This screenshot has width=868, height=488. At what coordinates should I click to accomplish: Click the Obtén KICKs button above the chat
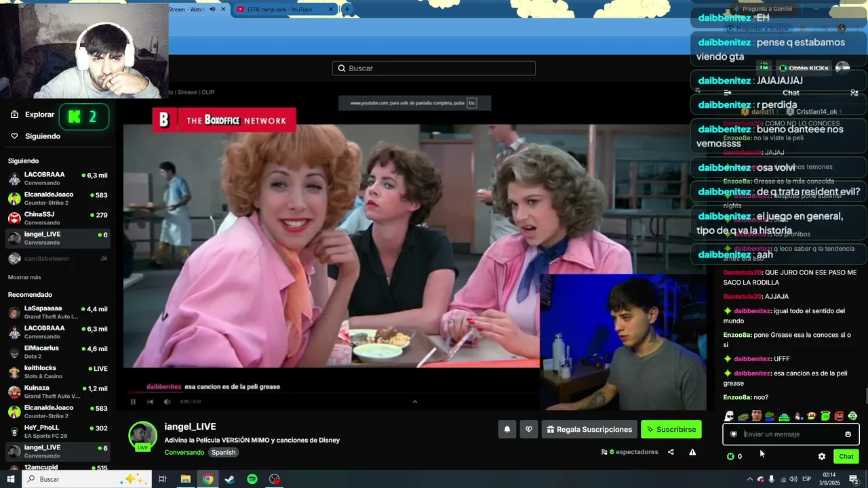coord(804,68)
